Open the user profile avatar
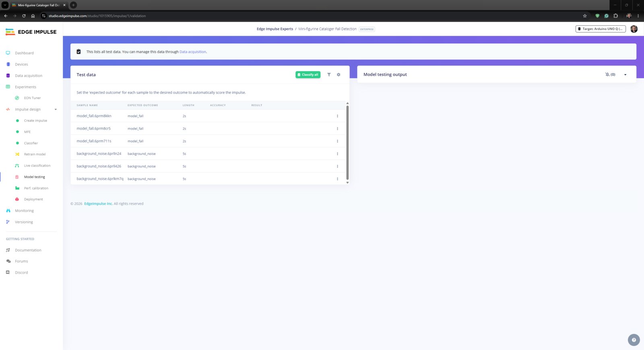The width and height of the screenshot is (644, 350). coord(634,29)
